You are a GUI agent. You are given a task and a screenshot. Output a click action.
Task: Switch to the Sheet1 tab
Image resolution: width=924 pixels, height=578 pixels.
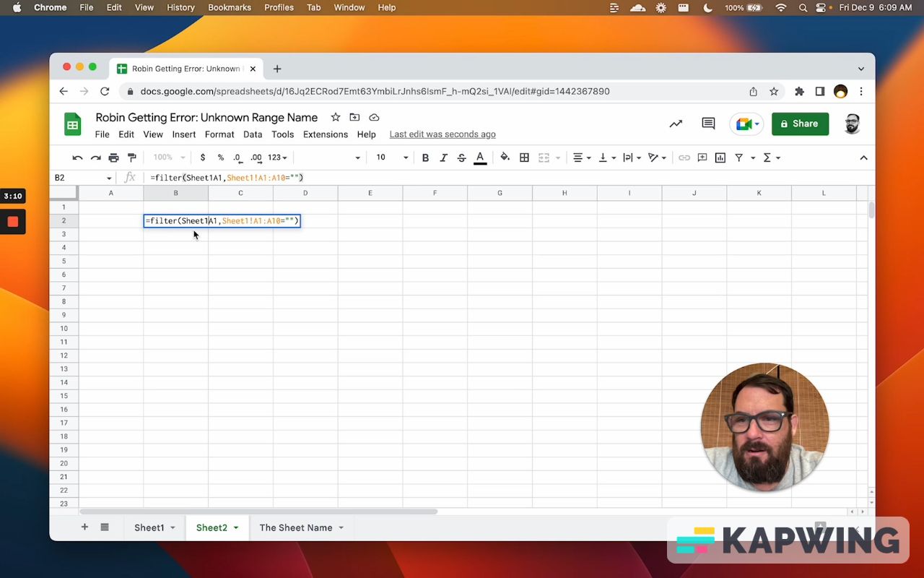pyautogui.click(x=149, y=527)
